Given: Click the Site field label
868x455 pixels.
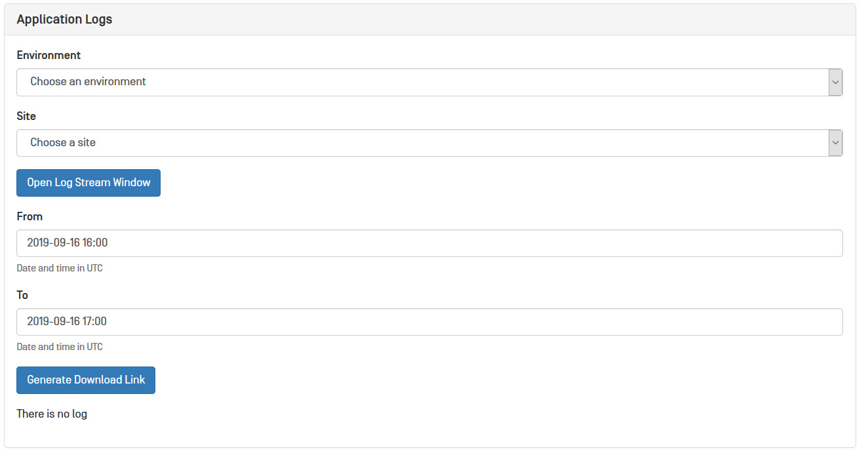Looking at the screenshot, I should [26, 116].
